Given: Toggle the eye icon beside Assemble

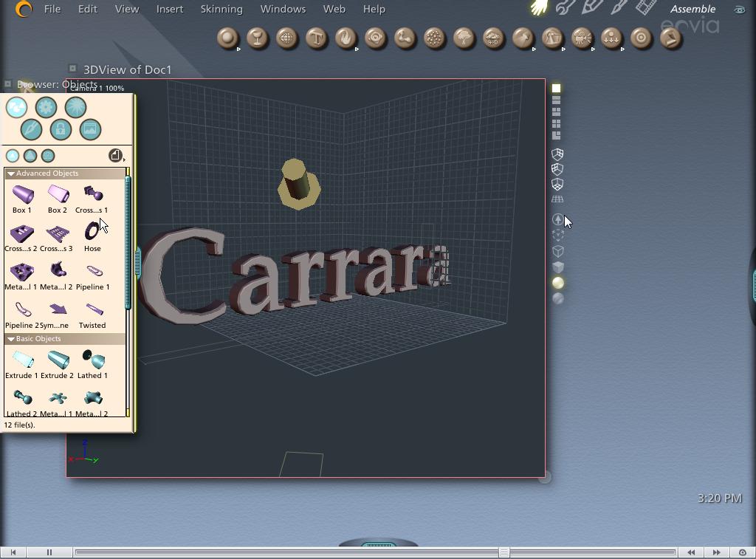Looking at the screenshot, I should [739, 10].
